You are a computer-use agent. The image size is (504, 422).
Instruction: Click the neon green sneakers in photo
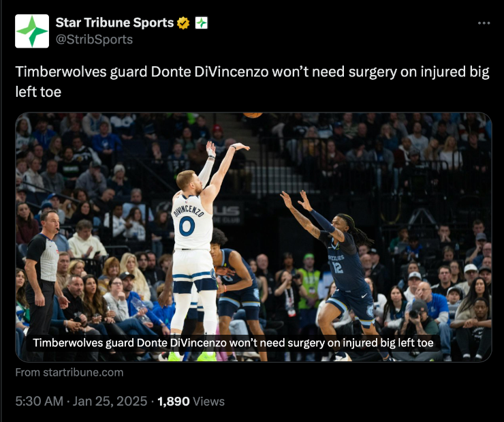tap(191, 357)
